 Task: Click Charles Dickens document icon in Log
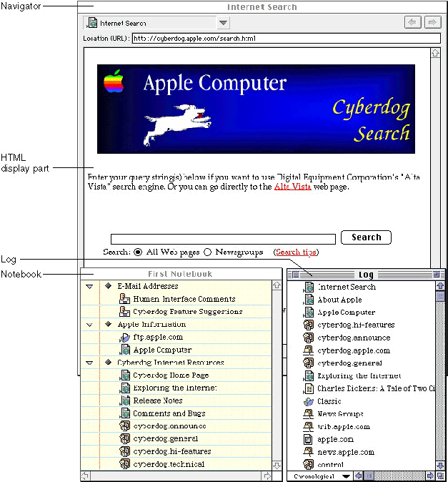(308, 388)
